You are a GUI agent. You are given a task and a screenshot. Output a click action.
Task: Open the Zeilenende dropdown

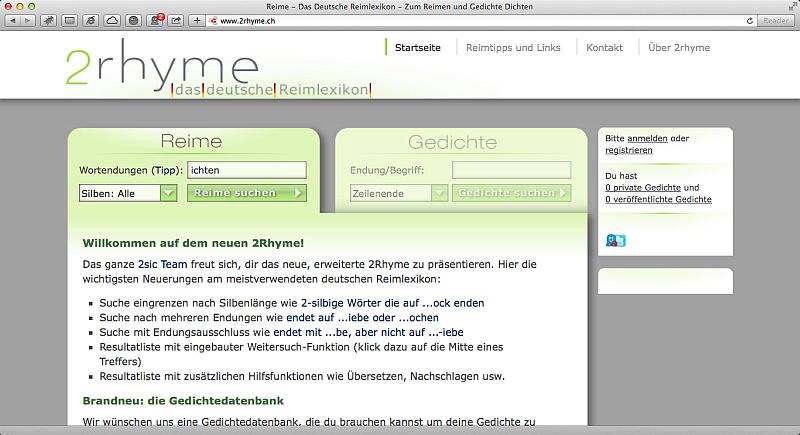(398, 193)
